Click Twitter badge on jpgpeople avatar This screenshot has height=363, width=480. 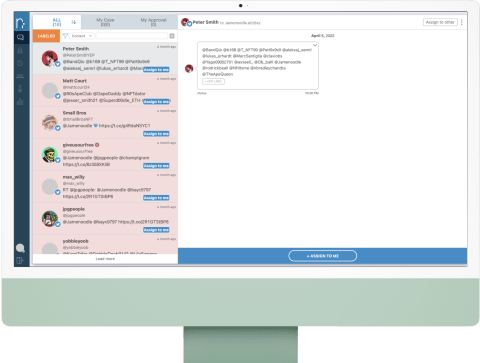[x=58, y=224]
